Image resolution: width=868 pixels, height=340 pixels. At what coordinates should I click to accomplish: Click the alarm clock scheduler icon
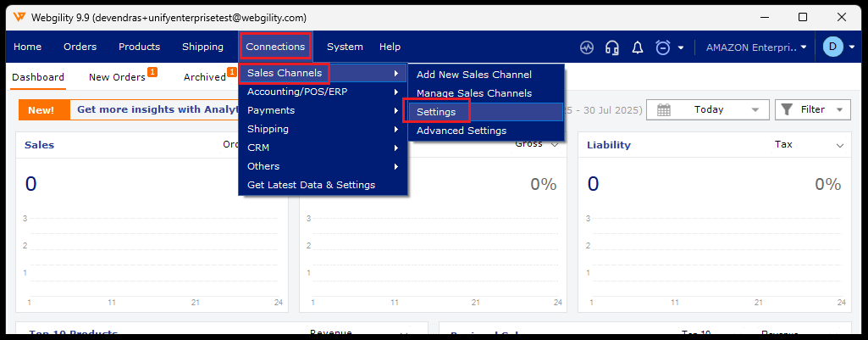point(663,47)
